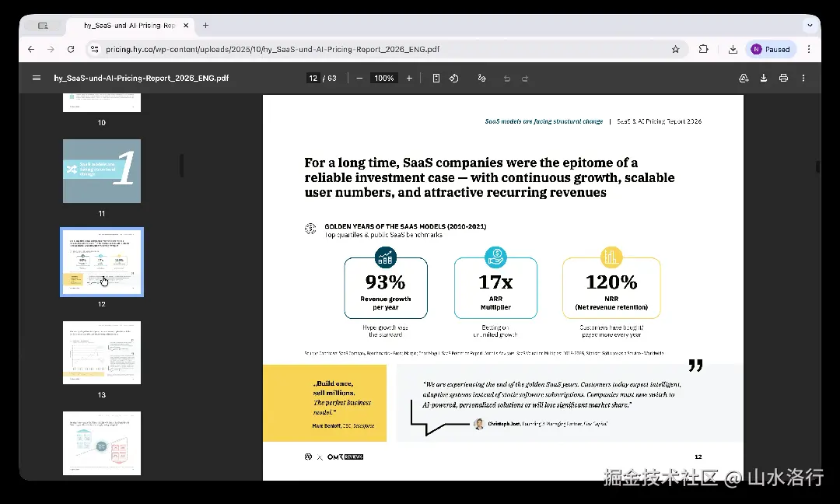This screenshot has height=504, width=840.
Task: Select page 13 thumbnail in sidebar
Action: pos(102,352)
